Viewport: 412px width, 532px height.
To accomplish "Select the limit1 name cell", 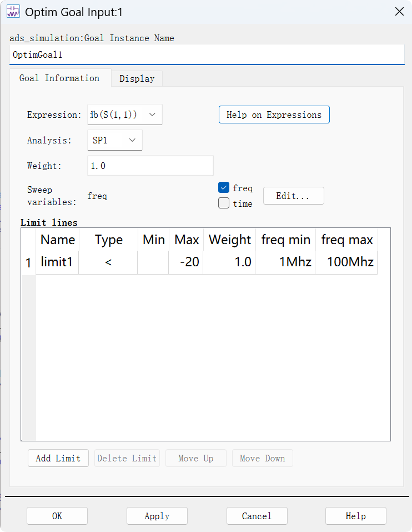I will coord(57,262).
